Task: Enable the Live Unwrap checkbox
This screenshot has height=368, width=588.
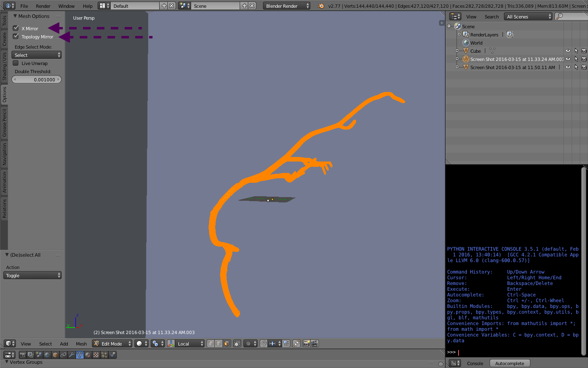Action: pyautogui.click(x=16, y=63)
